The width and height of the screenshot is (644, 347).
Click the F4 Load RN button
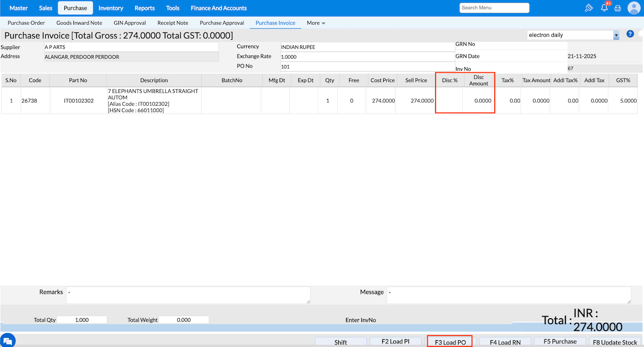(505, 342)
